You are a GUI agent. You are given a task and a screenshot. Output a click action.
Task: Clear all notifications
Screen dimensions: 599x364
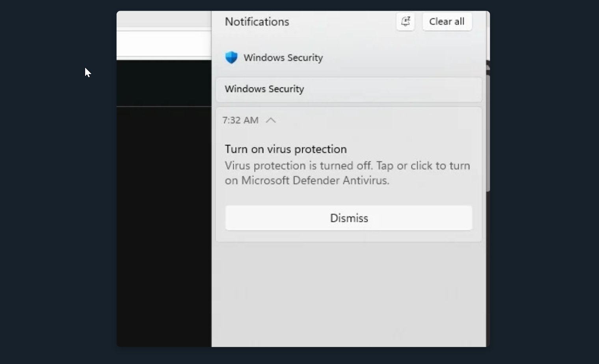click(447, 21)
